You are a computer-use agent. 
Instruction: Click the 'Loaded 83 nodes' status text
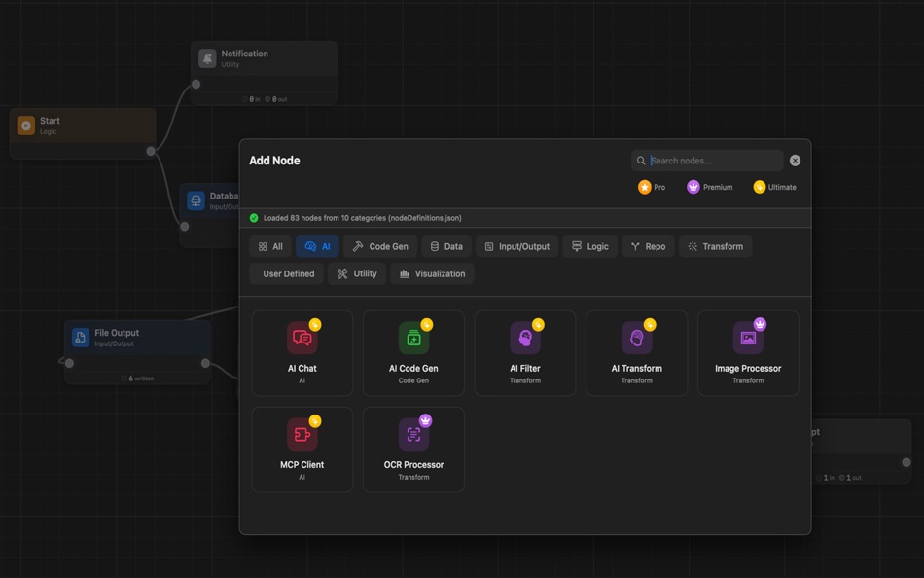point(363,218)
